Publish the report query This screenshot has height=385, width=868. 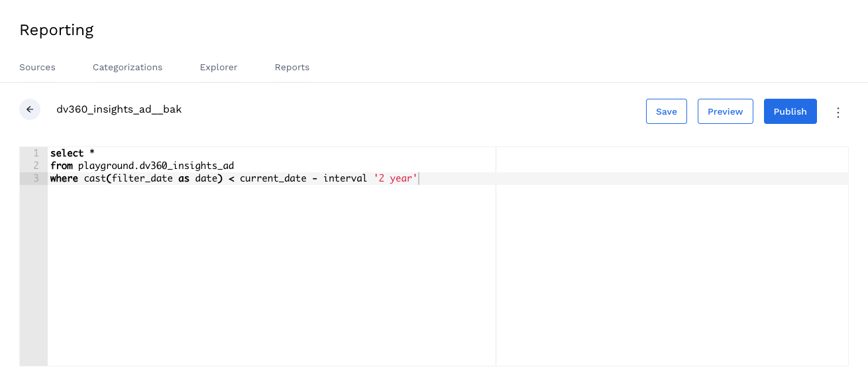790,111
